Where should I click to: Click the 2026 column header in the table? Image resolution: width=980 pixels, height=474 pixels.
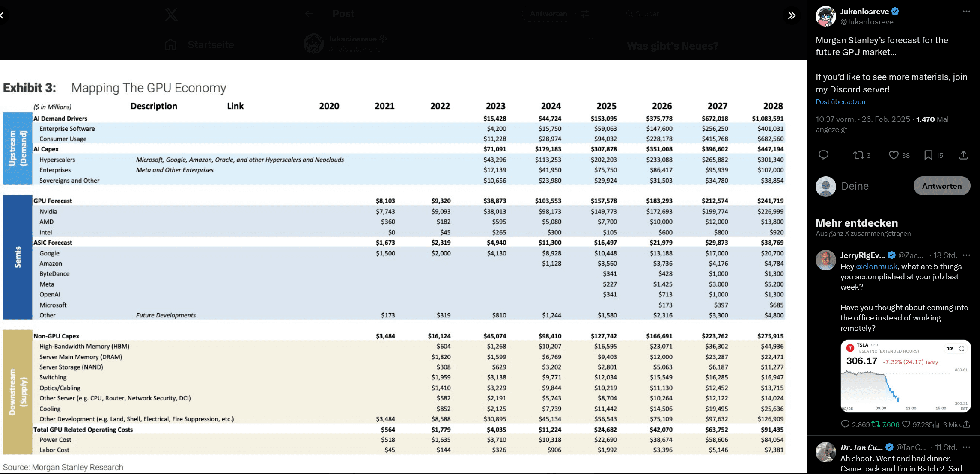click(662, 106)
